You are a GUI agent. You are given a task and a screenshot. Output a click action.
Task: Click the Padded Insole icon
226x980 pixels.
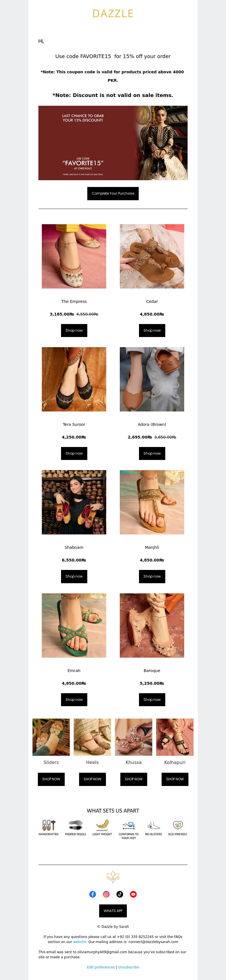coord(75,825)
